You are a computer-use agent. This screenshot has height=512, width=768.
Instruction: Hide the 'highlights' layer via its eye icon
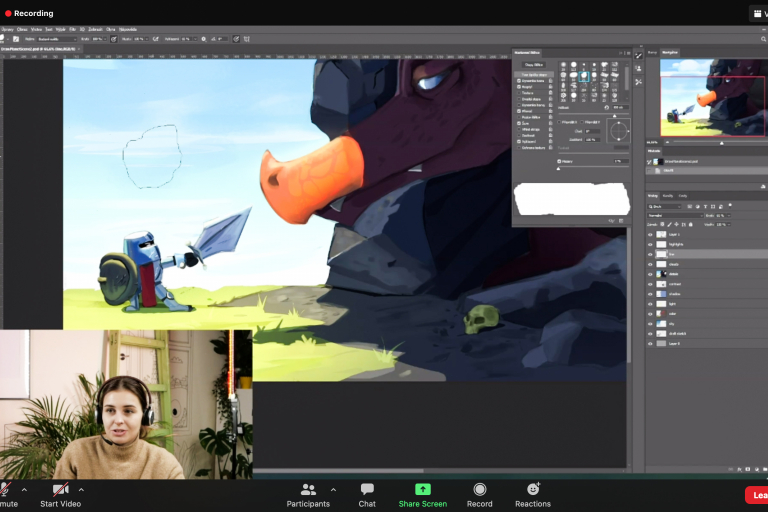pyautogui.click(x=650, y=244)
